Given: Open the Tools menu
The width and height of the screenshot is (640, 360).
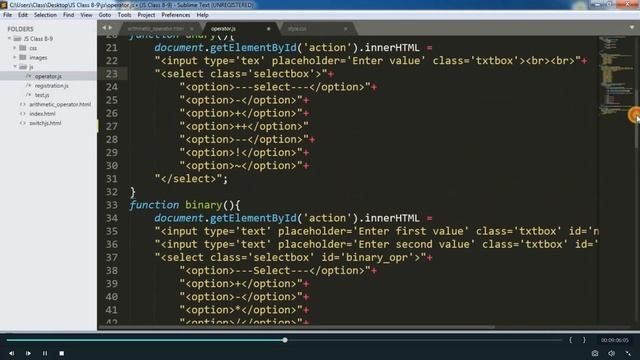Looking at the screenshot, I should [124, 15].
